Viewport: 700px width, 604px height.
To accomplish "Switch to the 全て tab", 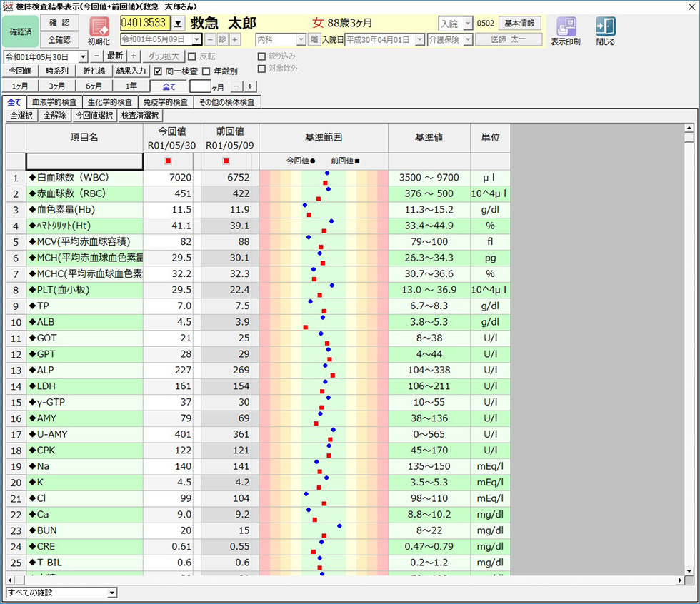I will click(14, 102).
